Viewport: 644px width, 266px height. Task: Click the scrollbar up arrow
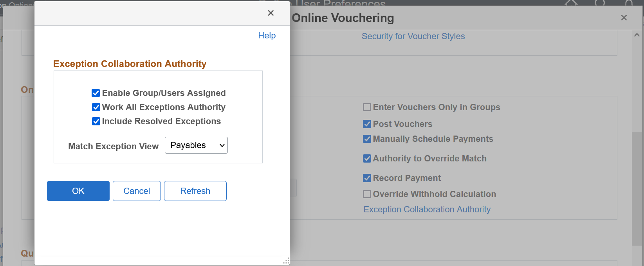tap(637, 35)
